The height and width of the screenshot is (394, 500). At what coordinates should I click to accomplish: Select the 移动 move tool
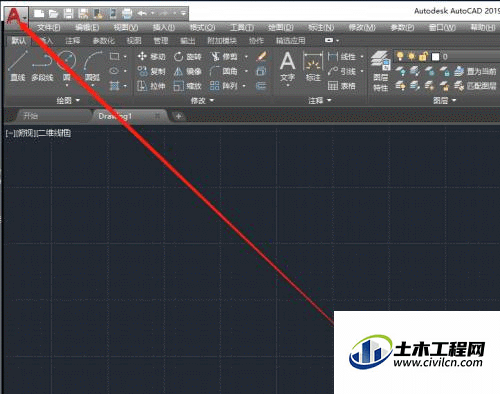pos(151,56)
